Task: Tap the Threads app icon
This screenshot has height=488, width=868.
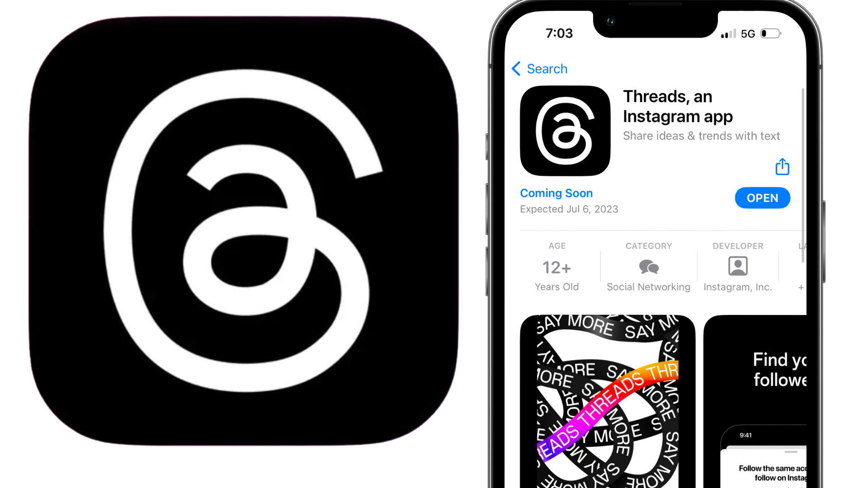Action: [x=566, y=131]
